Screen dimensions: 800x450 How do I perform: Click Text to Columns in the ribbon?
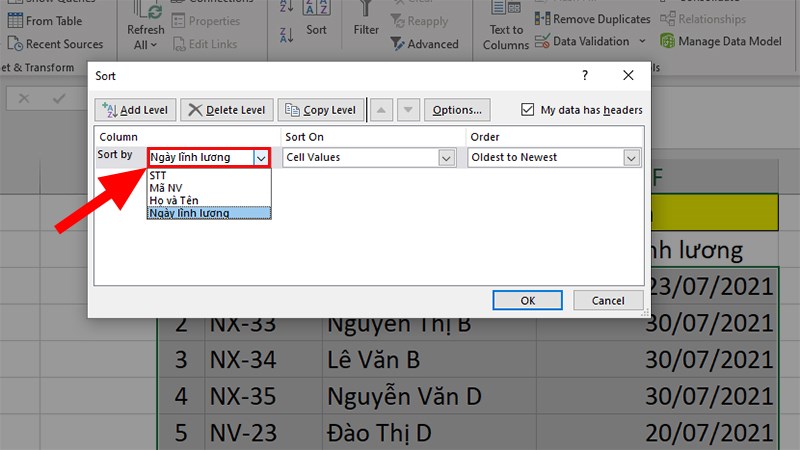click(506, 27)
